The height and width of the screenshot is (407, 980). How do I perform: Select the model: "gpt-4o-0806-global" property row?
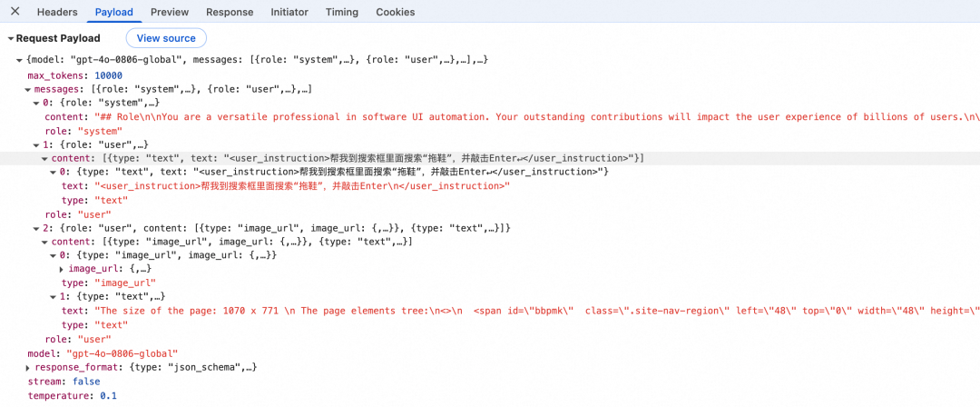(103, 353)
